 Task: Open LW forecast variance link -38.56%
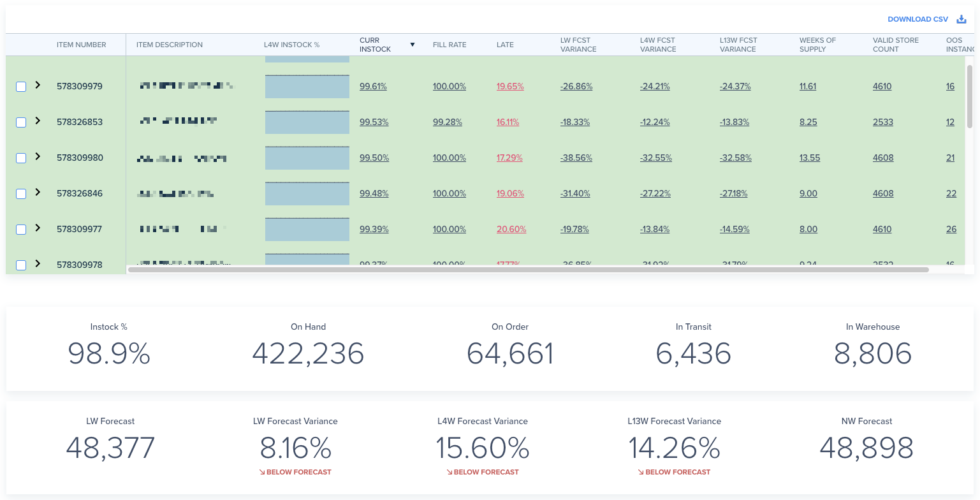(x=576, y=158)
